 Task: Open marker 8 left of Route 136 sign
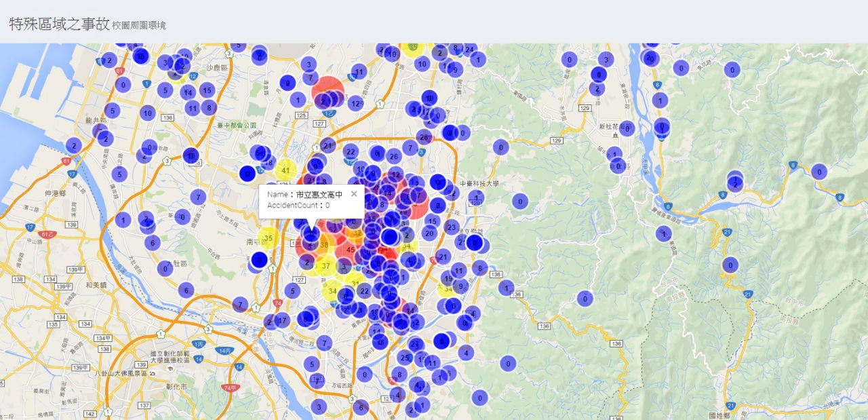[x=479, y=268]
